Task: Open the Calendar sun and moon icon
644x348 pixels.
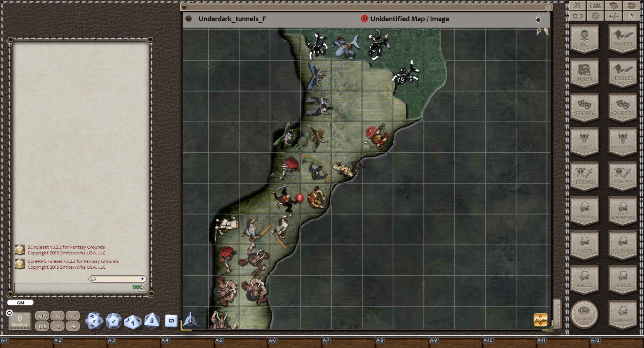Action: point(577,16)
